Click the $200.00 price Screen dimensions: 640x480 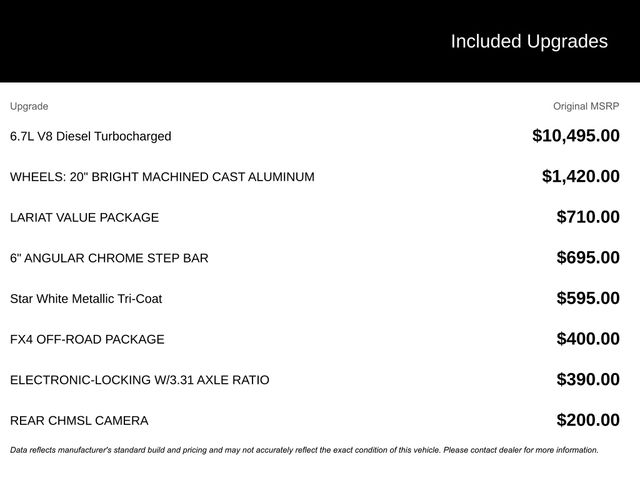[588, 421]
